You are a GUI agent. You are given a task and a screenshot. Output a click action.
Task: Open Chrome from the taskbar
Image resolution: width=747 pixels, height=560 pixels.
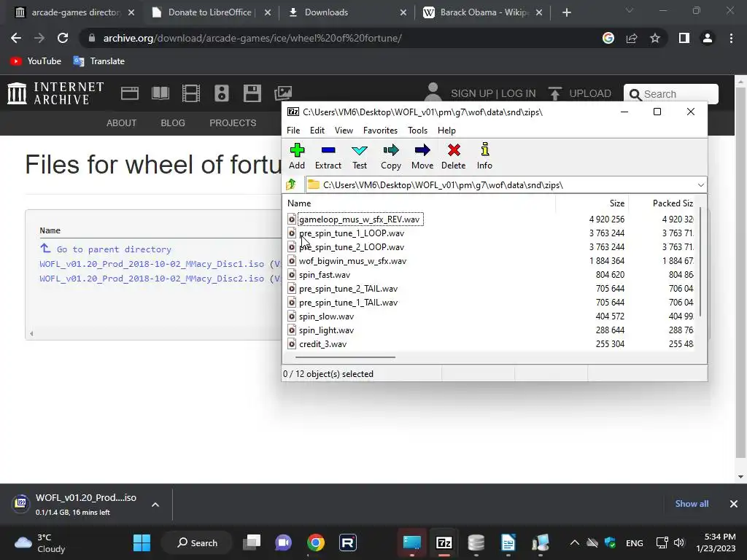(x=316, y=542)
